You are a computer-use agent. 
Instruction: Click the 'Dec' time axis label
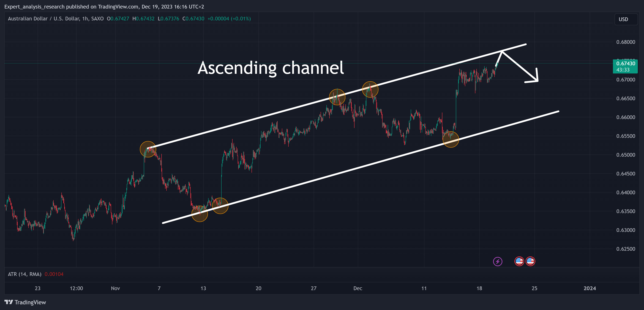pyautogui.click(x=358, y=288)
